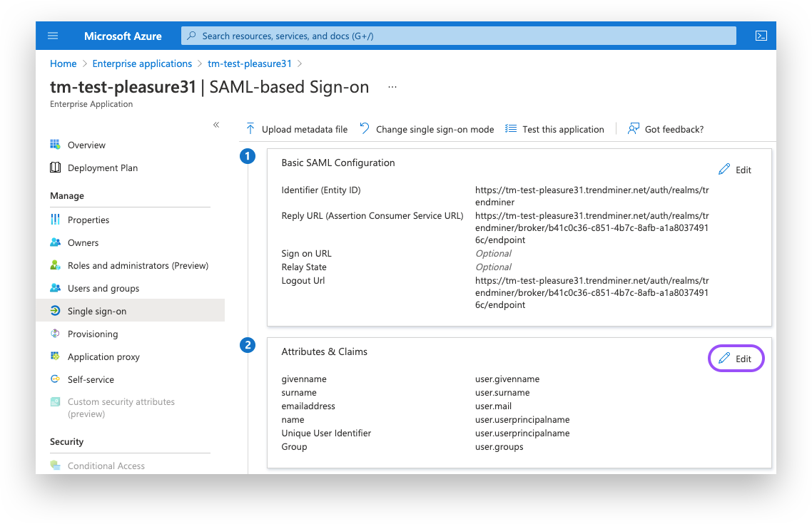This screenshot has width=812, height=524.
Task: Click the Home breadcrumb link
Action: [63, 63]
